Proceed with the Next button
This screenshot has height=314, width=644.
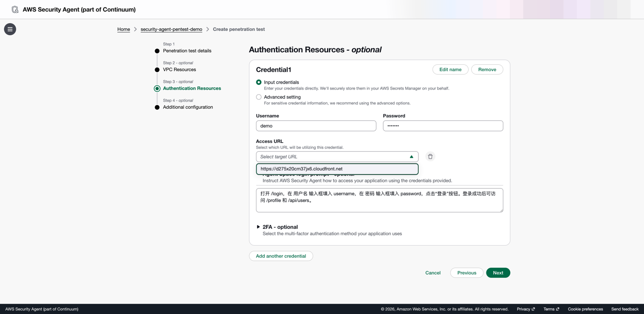tap(498, 273)
